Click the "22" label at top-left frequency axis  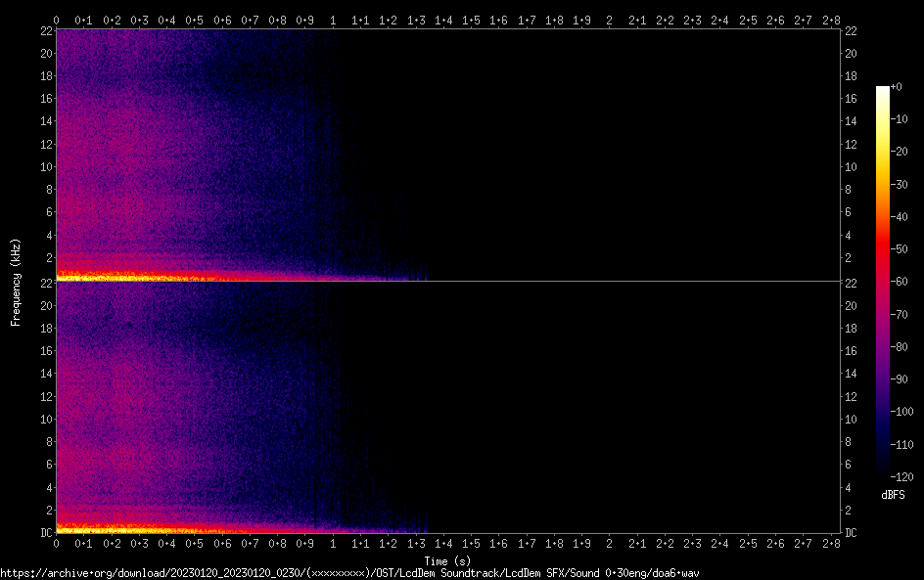44,31
